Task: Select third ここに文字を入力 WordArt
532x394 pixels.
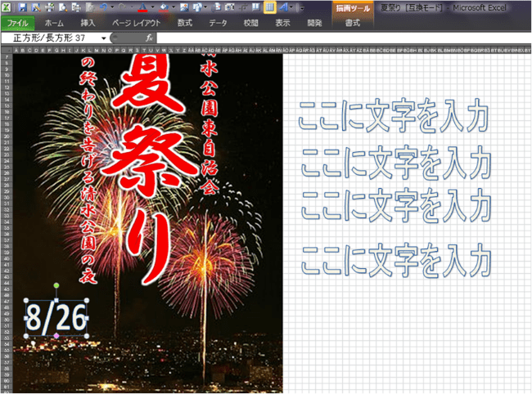Action: pyautogui.click(x=396, y=205)
